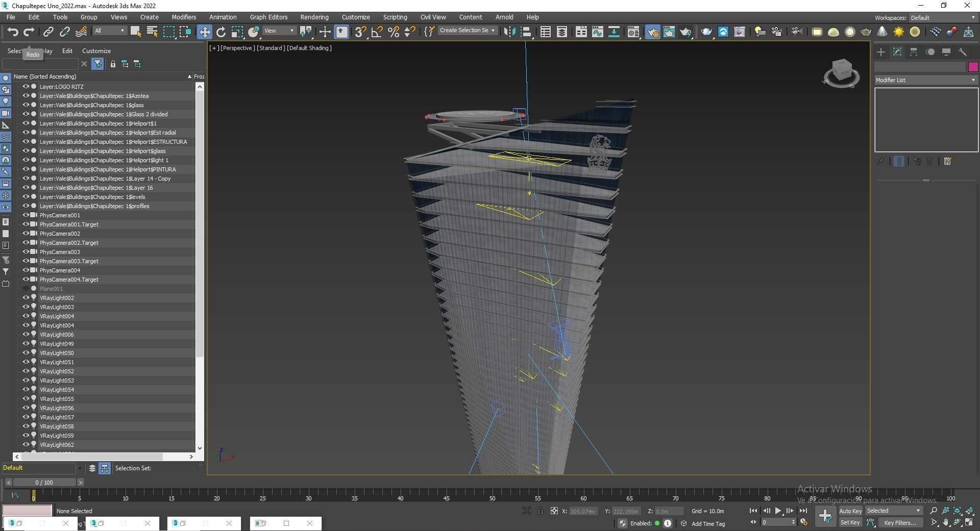Open Scene Explorer Customize menu
This screenshot has height=531, width=980.
(x=96, y=51)
